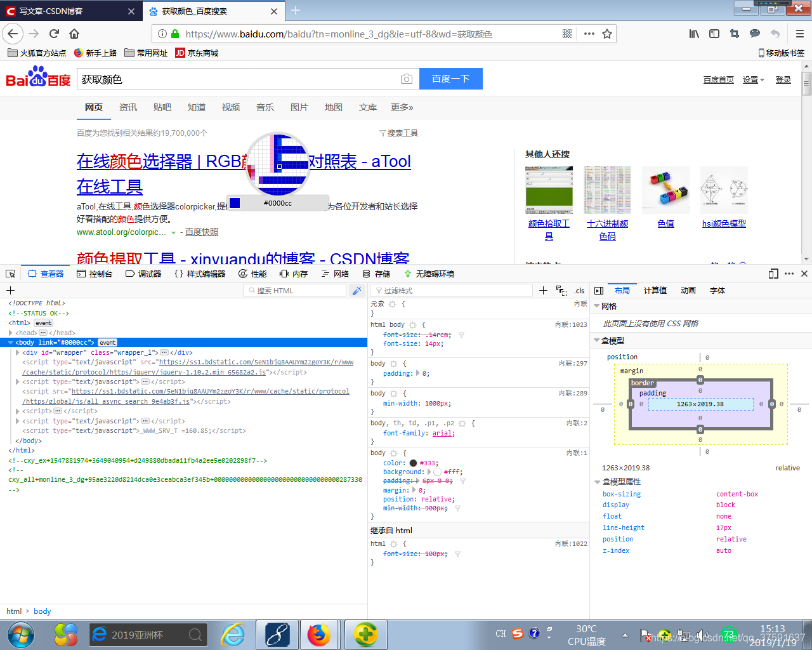Open the 设置 dropdown on Baidu

[753, 80]
